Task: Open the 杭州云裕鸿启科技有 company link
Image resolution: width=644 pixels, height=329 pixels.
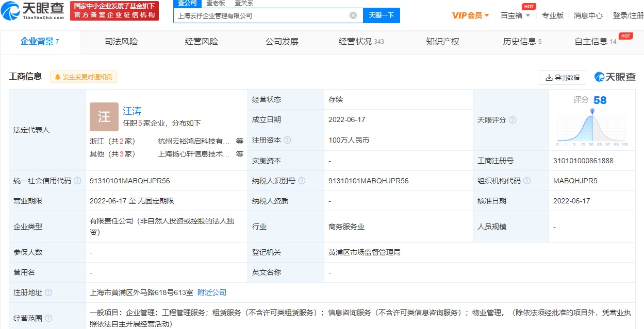Action: point(194,141)
